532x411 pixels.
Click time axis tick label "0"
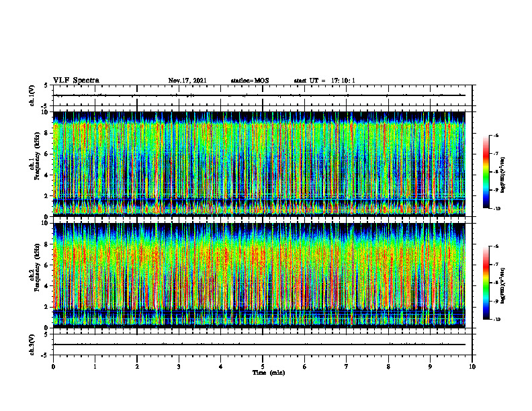click(x=53, y=367)
